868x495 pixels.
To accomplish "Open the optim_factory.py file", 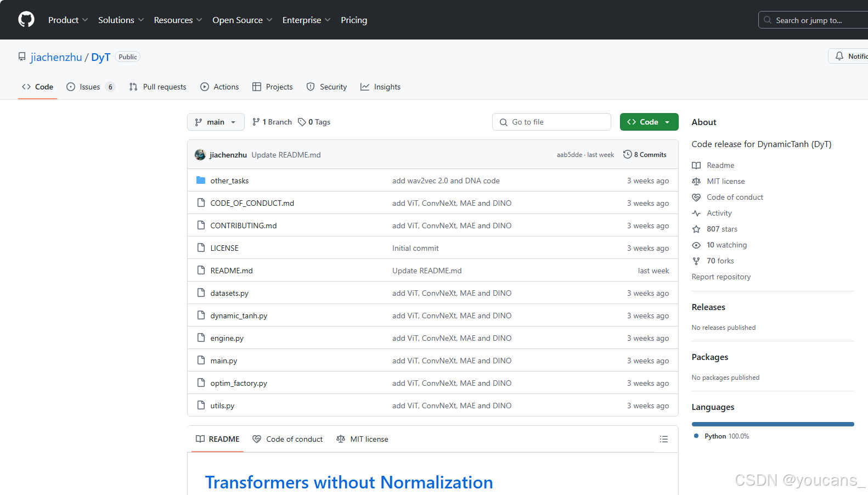I will pyautogui.click(x=239, y=383).
